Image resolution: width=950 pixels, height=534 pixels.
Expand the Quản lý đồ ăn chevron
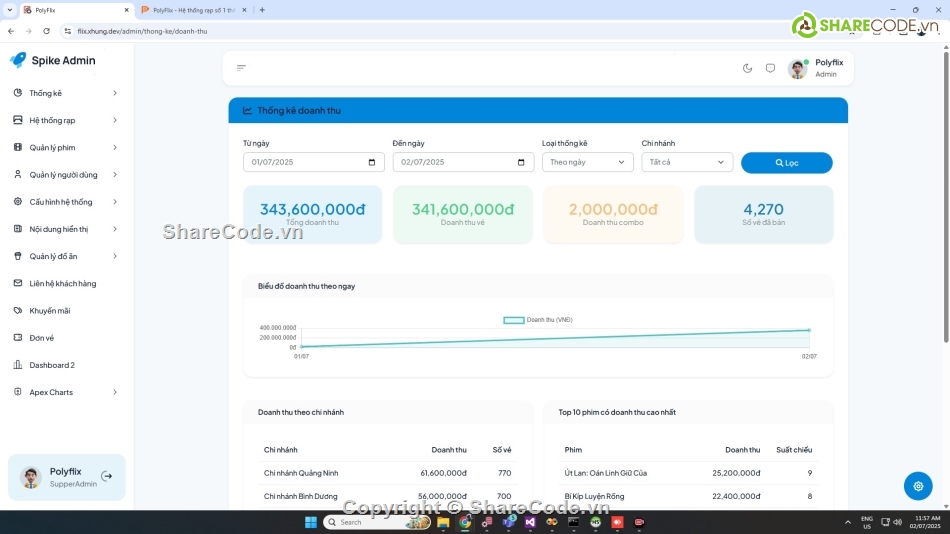coord(115,256)
